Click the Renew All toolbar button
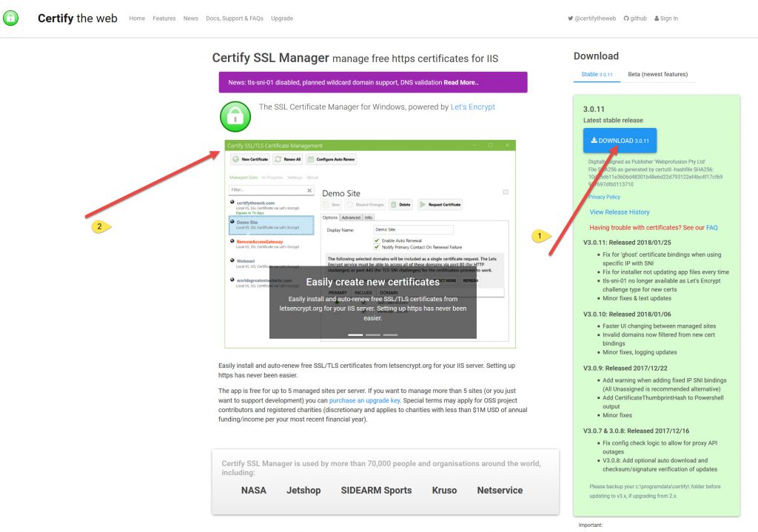Image resolution: width=758 pixels, height=532 pixels. coord(288,159)
